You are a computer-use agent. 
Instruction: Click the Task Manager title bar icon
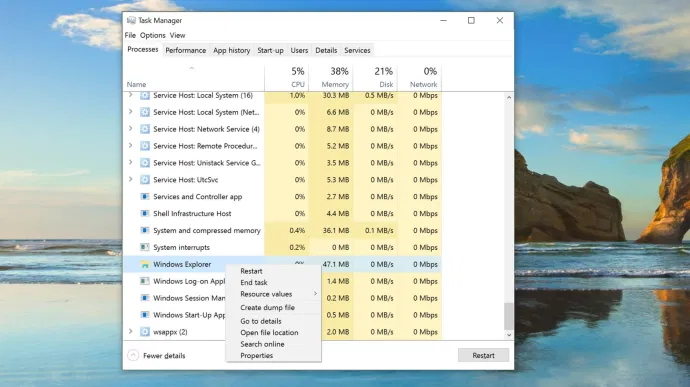pos(131,20)
